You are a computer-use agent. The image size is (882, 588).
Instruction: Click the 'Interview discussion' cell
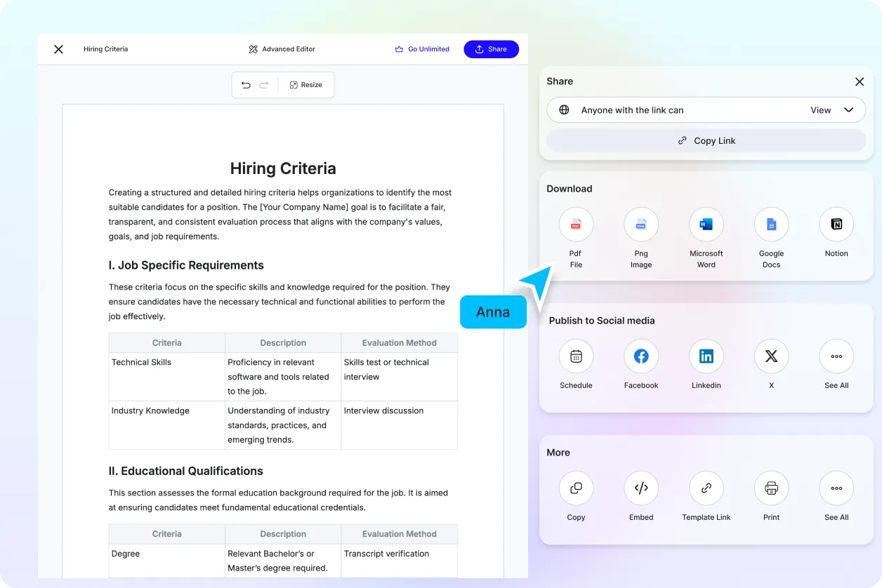(x=399, y=425)
